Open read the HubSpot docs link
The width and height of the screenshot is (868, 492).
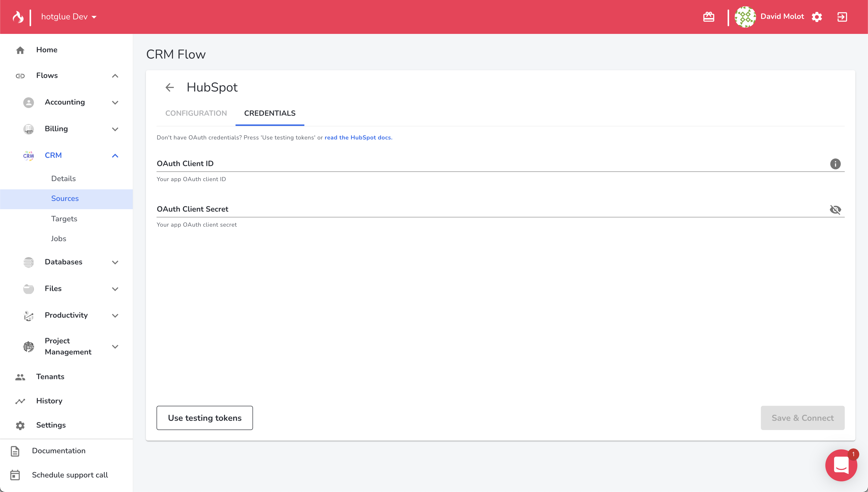[358, 138]
